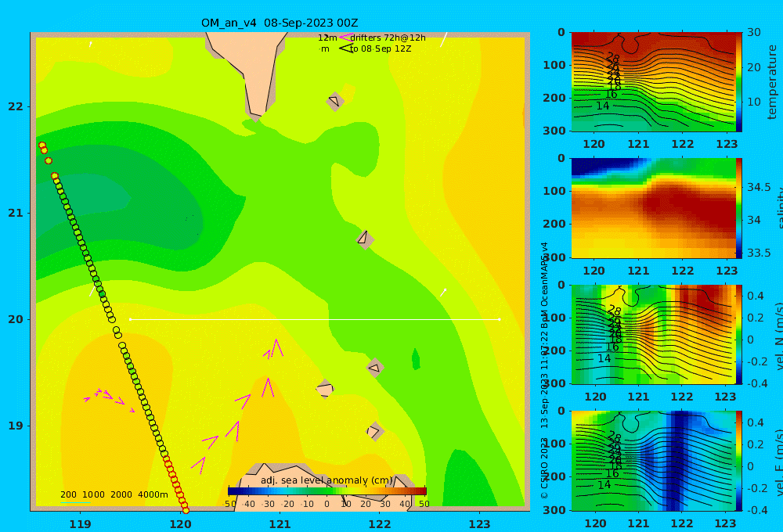This screenshot has height=532, width=783.
Task: Click the eastern endpoint of the white transect line
Action: (x=500, y=319)
